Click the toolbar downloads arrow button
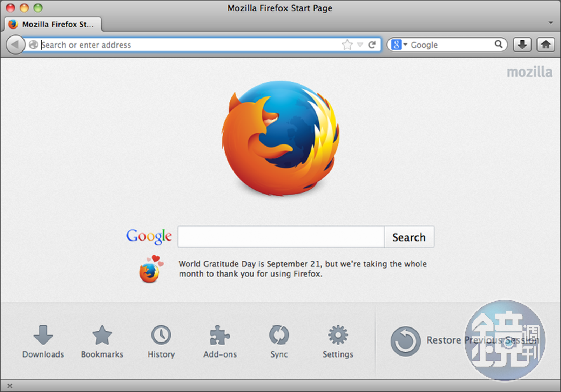Viewport: 561px width, 392px height. [x=522, y=45]
